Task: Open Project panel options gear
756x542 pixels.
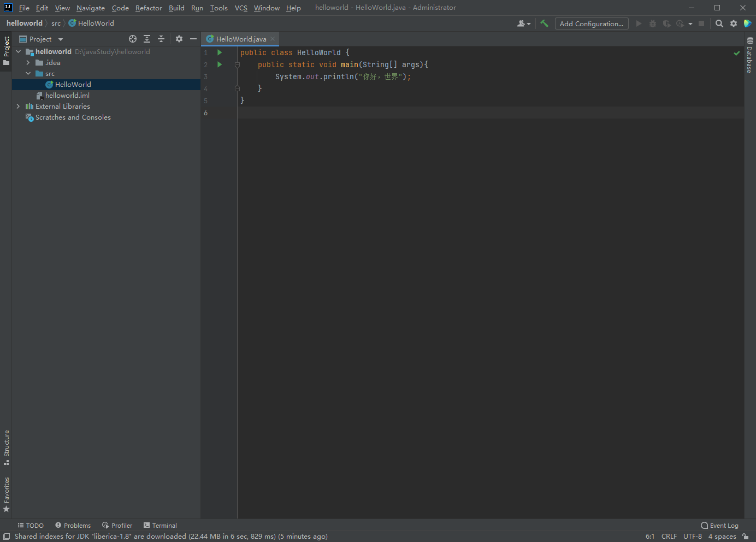Action: coord(179,39)
